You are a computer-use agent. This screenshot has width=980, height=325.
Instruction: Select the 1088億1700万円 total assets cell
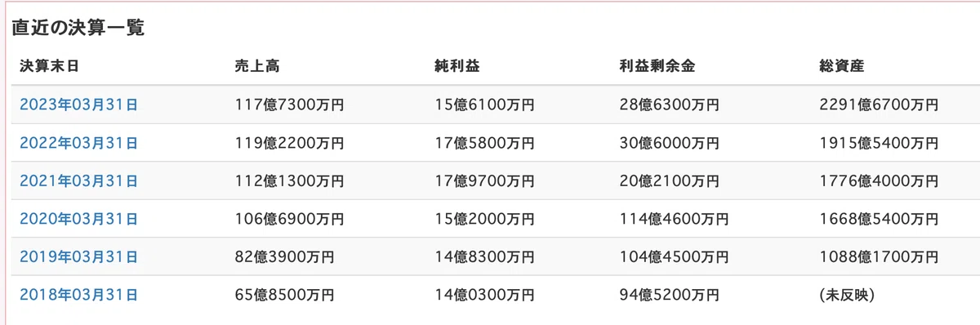coord(879,256)
